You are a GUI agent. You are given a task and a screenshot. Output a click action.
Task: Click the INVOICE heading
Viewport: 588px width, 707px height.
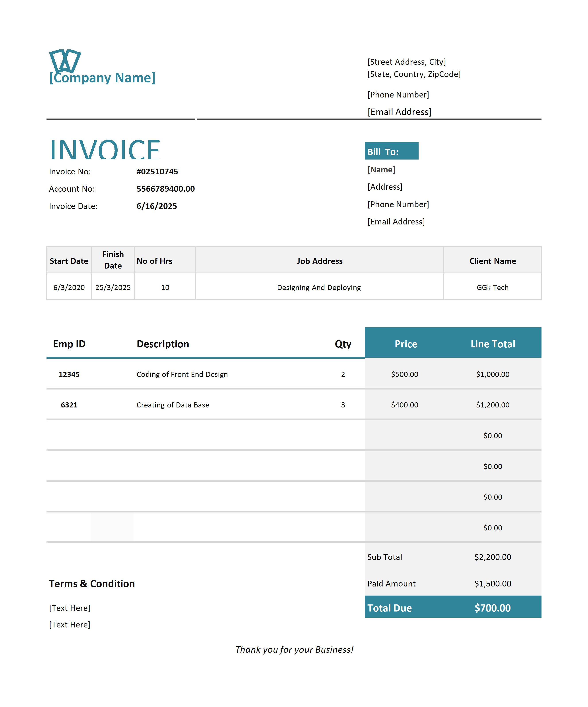click(x=105, y=149)
